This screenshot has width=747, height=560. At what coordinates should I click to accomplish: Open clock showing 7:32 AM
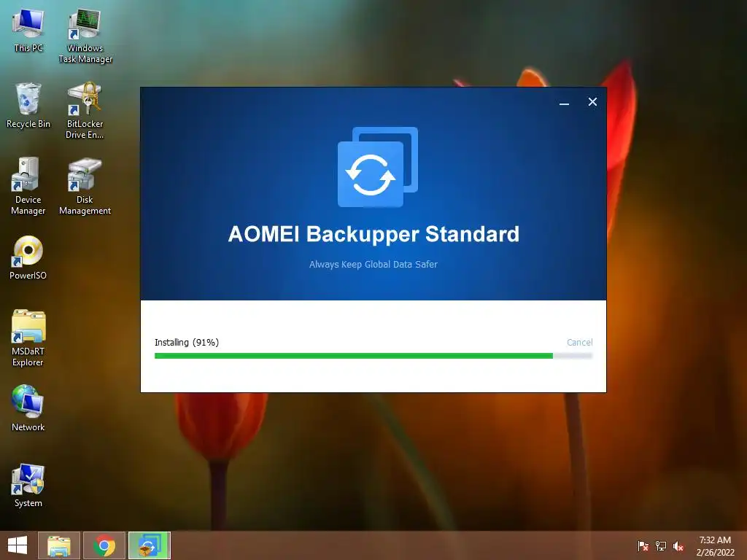coord(715,546)
